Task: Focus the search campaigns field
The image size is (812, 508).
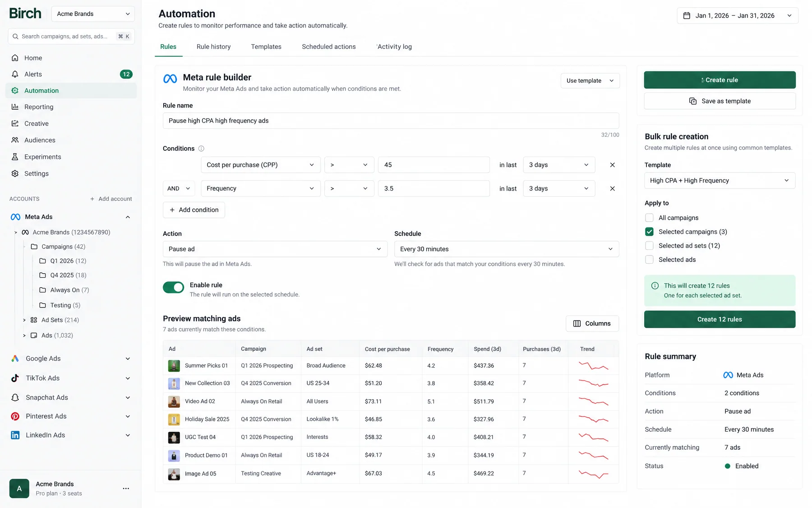Action: coord(71,36)
